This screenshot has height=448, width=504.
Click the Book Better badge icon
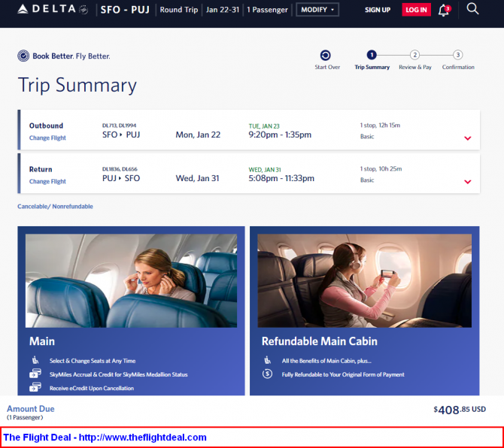pos(23,56)
